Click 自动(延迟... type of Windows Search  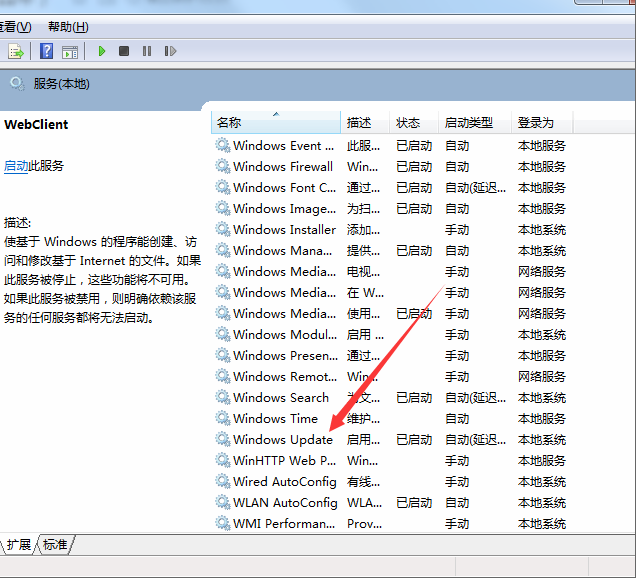(x=475, y=398)
